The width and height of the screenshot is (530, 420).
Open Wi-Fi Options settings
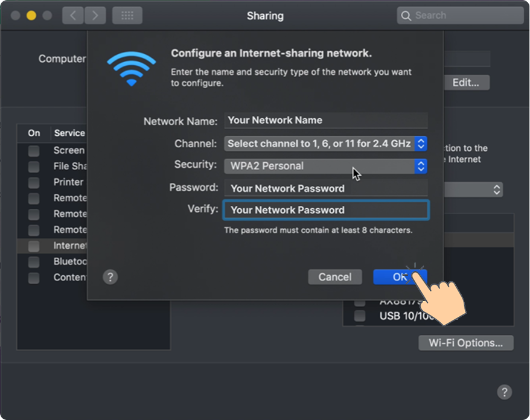pos(465,343)
